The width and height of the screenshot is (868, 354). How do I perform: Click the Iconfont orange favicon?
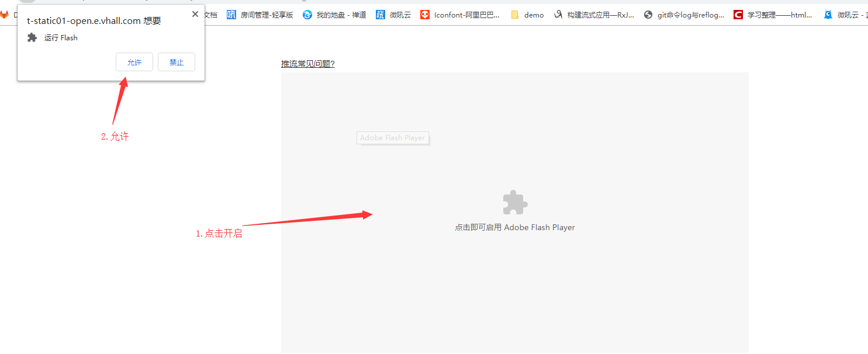[425, 15]
